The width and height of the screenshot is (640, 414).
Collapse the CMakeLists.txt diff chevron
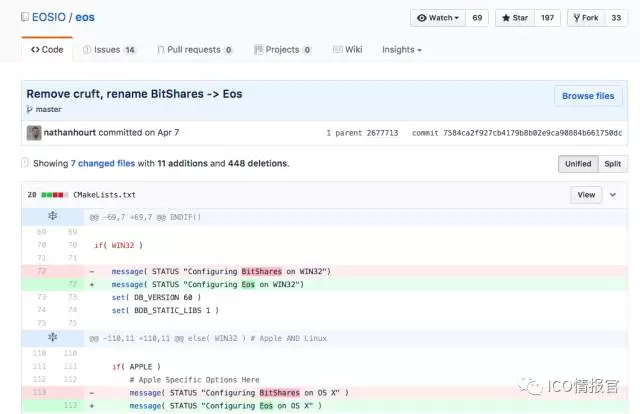(613, 195)
